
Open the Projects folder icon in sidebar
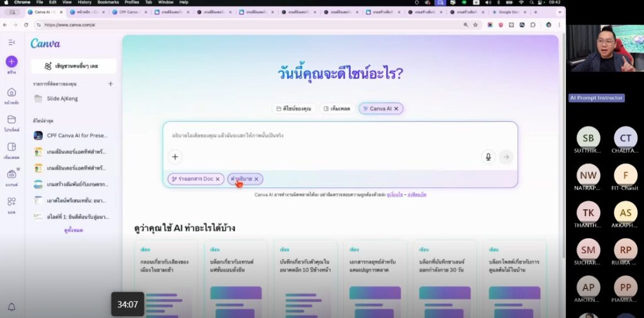(x=11, y=119)
